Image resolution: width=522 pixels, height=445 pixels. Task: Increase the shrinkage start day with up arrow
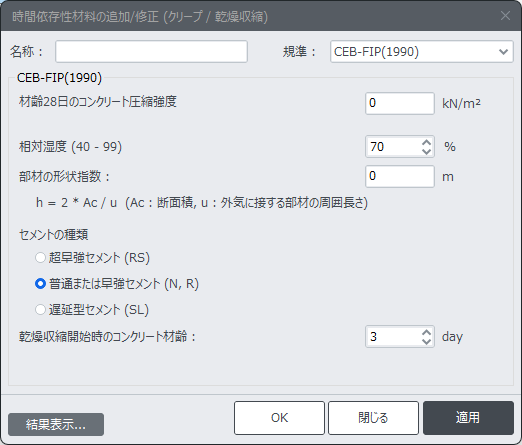426,332
